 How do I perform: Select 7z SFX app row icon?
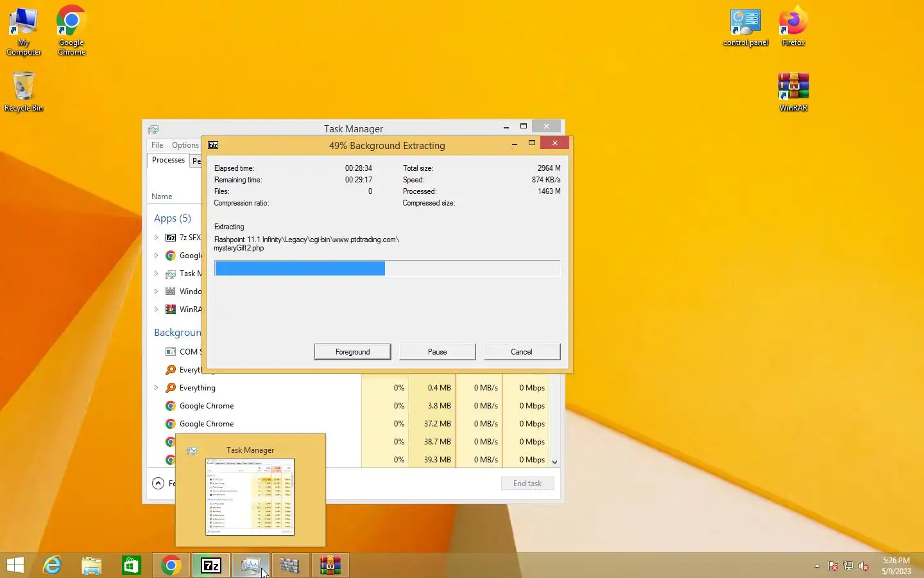(171, 238)
